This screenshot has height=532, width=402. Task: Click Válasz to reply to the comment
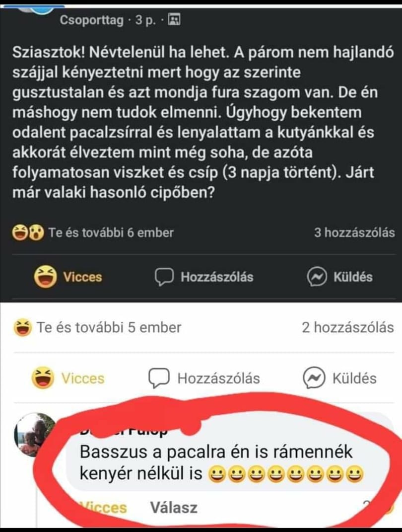174,508
